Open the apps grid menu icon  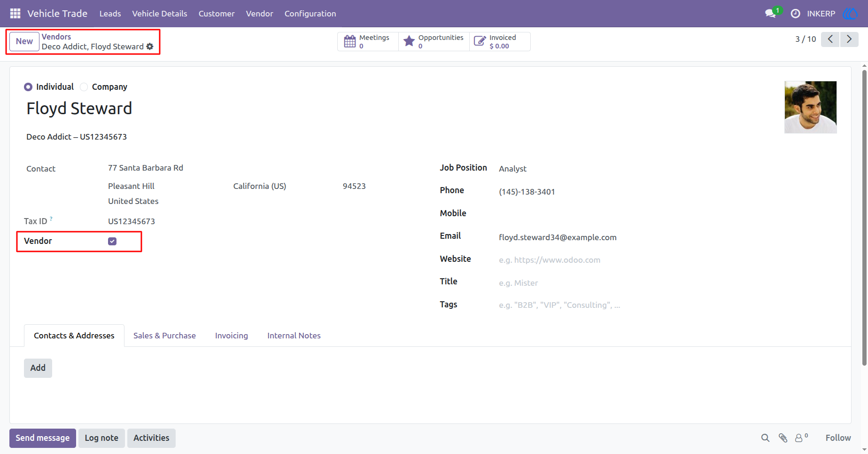point(15,14)
